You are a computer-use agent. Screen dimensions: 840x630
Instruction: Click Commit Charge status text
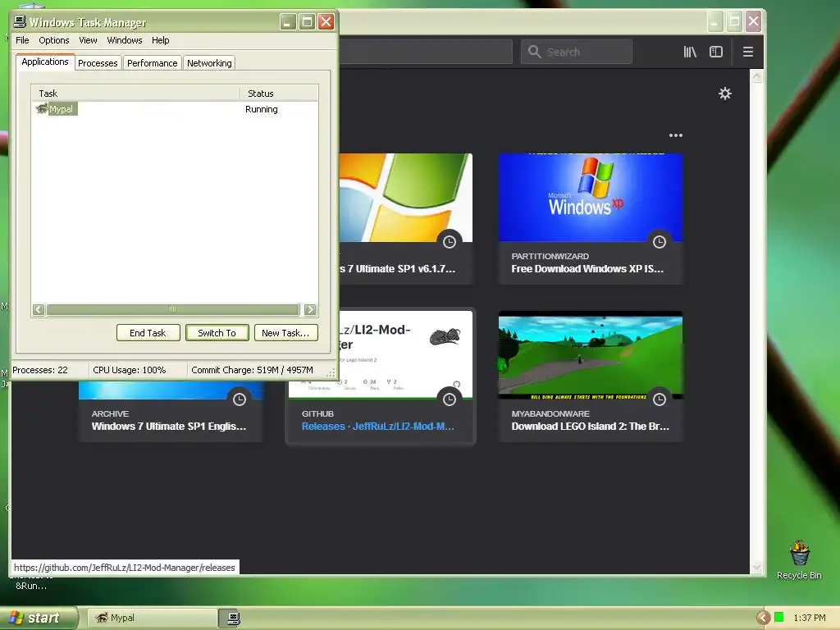point(252,370)
